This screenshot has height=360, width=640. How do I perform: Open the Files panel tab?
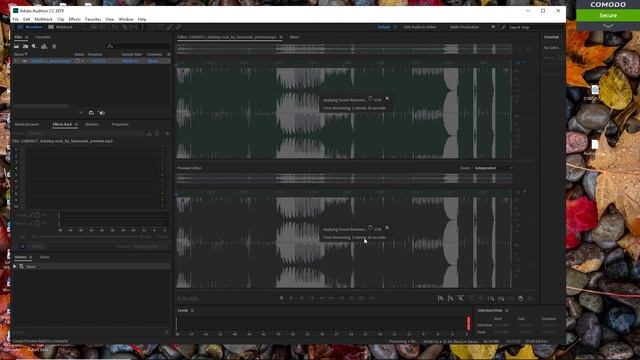(x=18, y=37)
